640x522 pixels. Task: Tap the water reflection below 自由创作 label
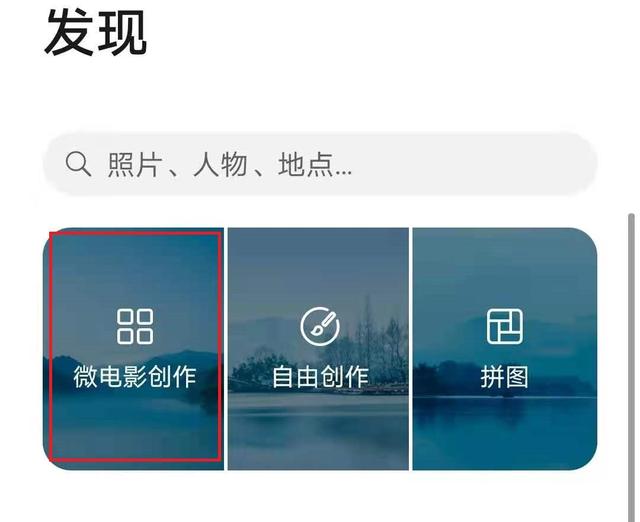[x=318, y=431]
